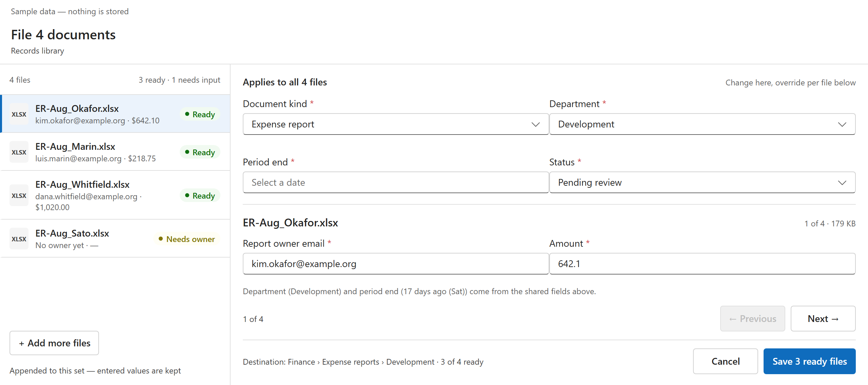868x385 pixels.
Task: Click the 'Applies to all 4 files' heading
Action: (x=285, y=82)
